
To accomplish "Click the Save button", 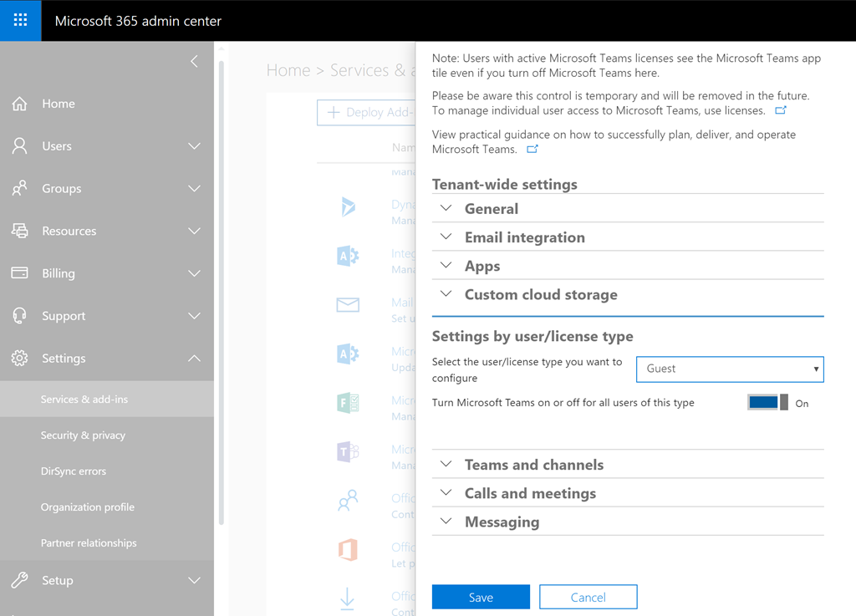I will [x=481, y=597].
